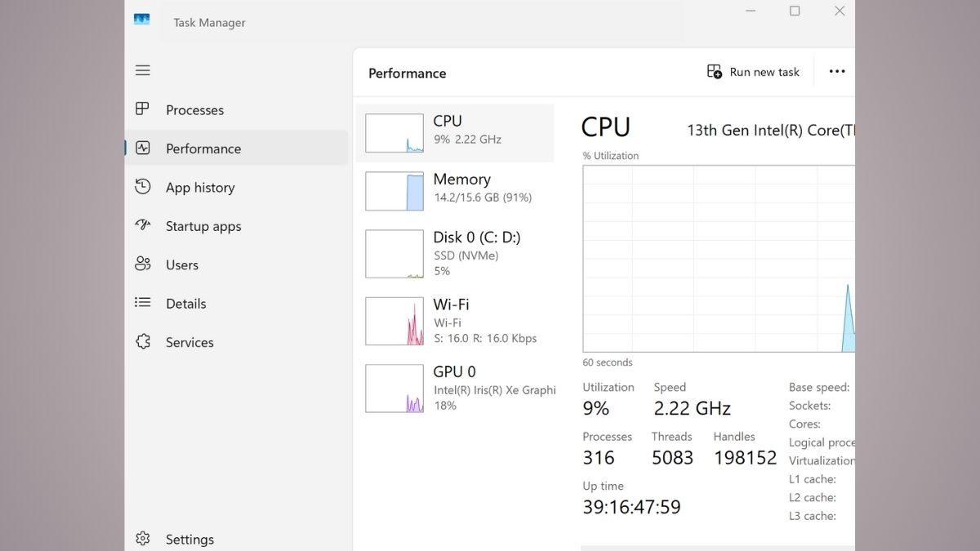Click the 2.22 GHz speed value
Viewport: 980px width, 551px height.
point(692,408)
